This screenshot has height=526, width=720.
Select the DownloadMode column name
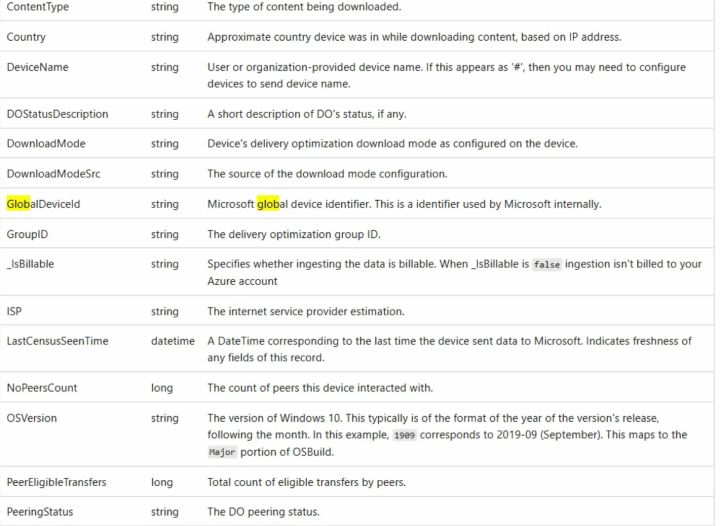(x=46, y=144)
